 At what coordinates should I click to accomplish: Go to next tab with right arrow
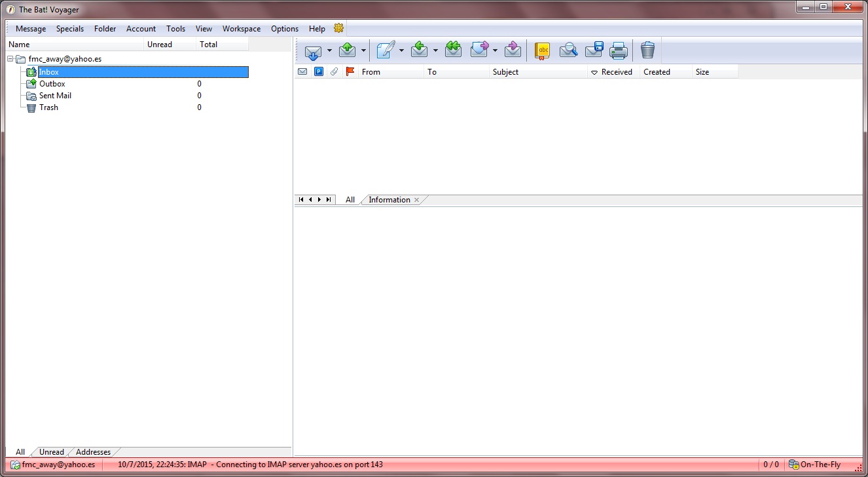[x=319, y=200]
